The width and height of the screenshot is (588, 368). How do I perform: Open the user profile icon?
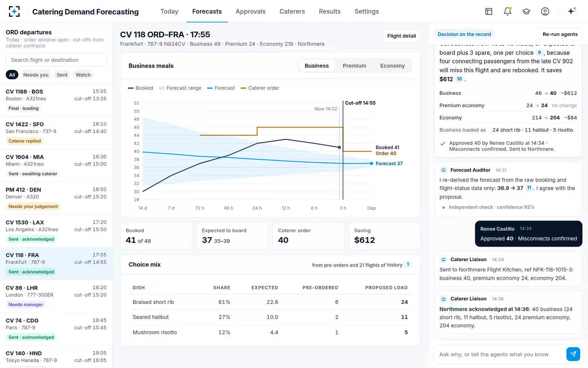click(x=545, y=11)
